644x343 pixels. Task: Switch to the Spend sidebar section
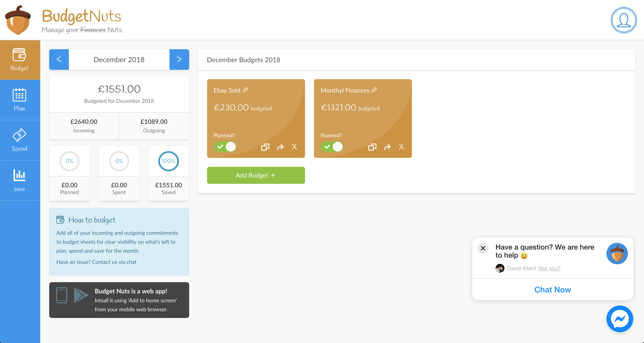click(20, 140)
